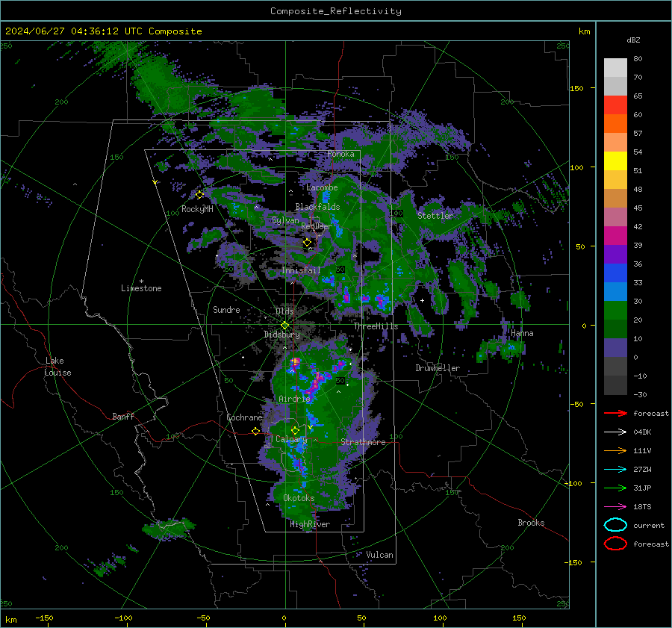Screen dimensions: 672x628
Task: Click the 04DK legend label
Action: coord(642,432)
